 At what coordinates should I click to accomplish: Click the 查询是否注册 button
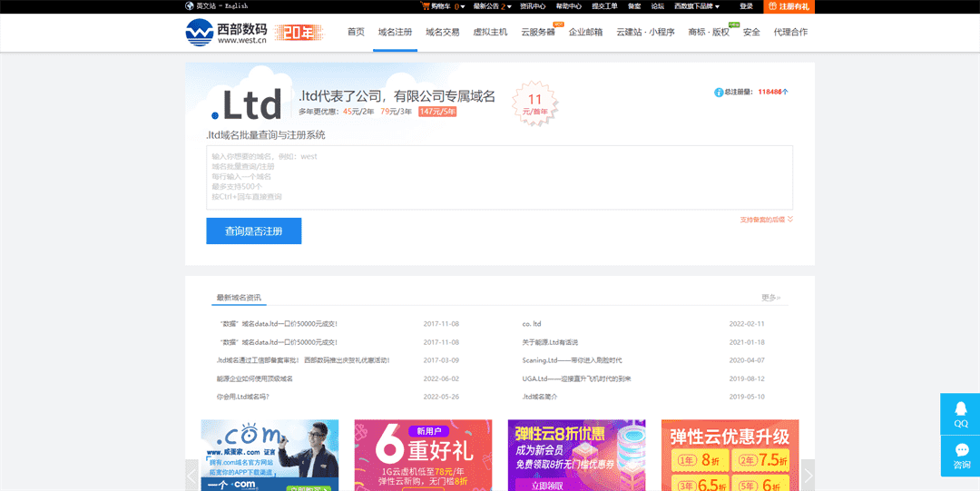pyautogui.click(x=254, y=231)
